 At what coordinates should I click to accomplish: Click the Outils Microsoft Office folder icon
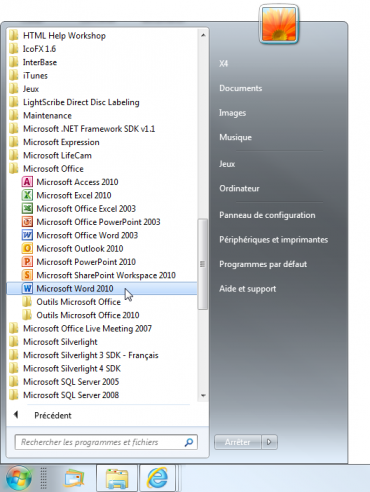click(x=27, y=302)
